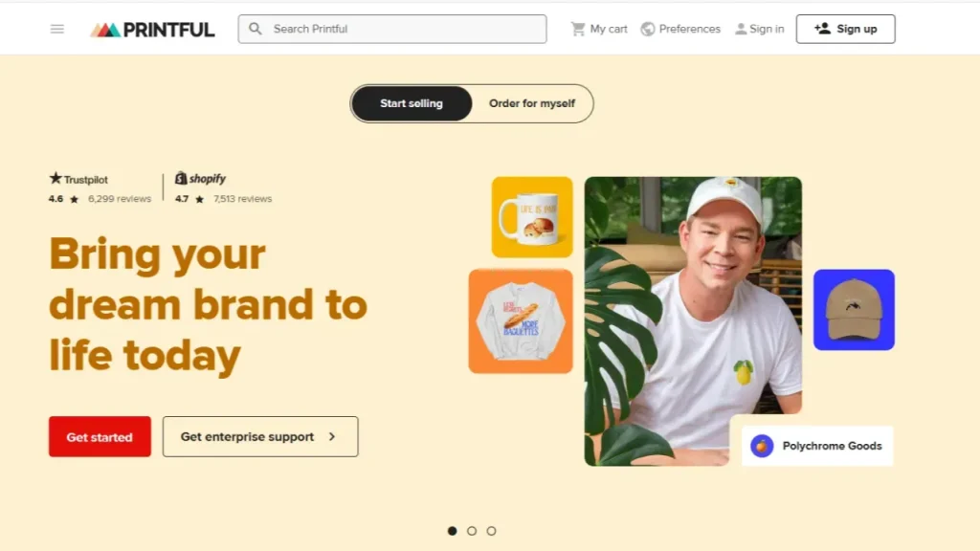980x551 pixels.
Task: Open Preferences globe icon
Action: tap(648, 29)
